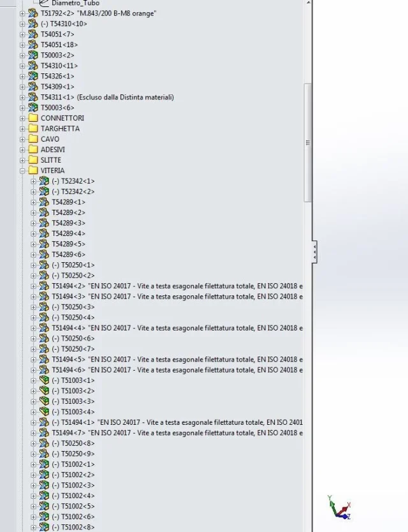Viewport: 408px width, 532px height.
Task: Select (-) T50250<9> in the tree
Action: click(73, 454)
